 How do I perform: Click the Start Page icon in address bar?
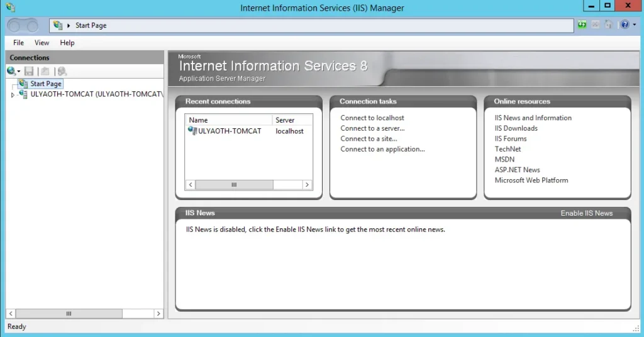coord(58,26)
